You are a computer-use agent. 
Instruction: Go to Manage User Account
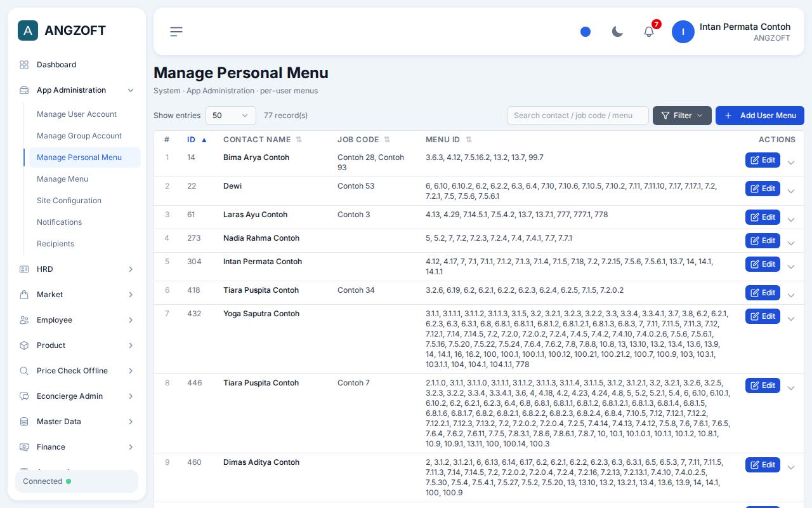click(x=84, y=114)
